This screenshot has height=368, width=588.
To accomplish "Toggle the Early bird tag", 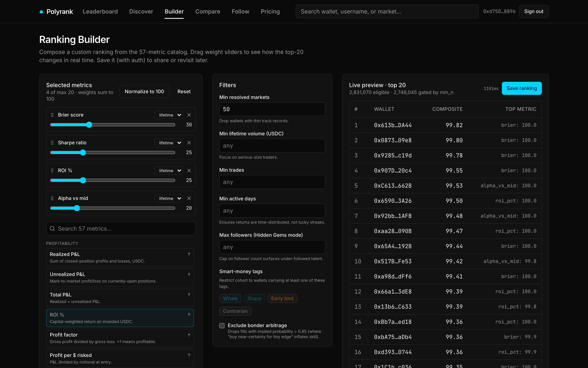I will [x=282, y=298].
